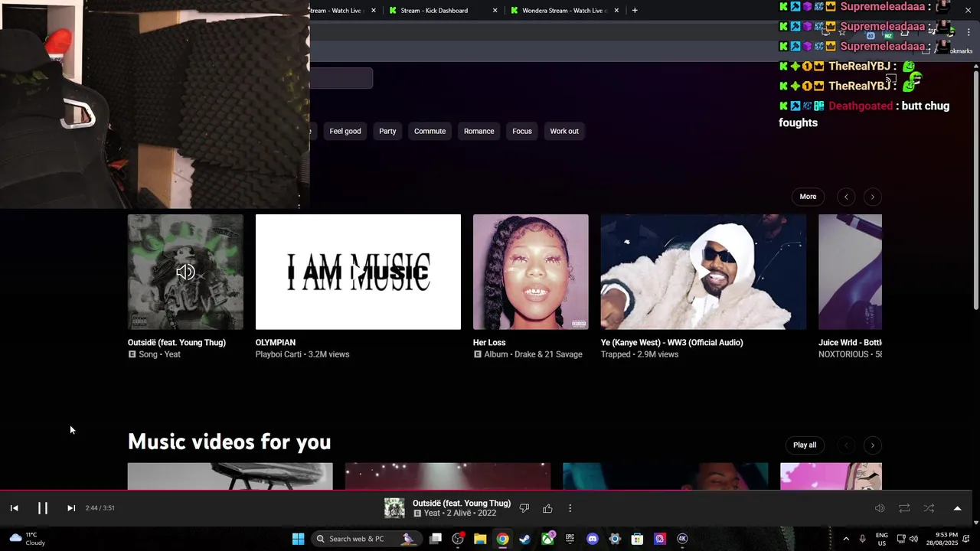Dislike the current song Outsidë

tap(524, 508)
